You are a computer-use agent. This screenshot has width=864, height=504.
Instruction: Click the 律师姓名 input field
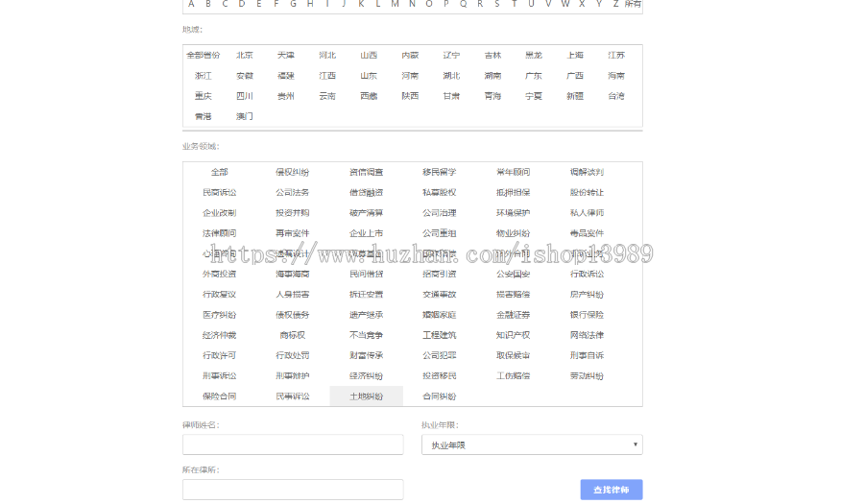coord(293,444)
